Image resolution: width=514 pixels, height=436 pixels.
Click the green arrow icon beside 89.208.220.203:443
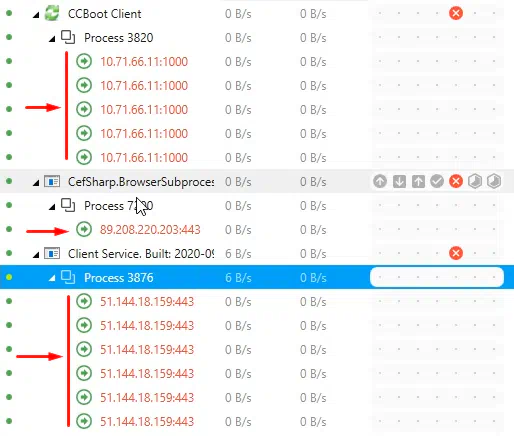click(x=84, y=229)
